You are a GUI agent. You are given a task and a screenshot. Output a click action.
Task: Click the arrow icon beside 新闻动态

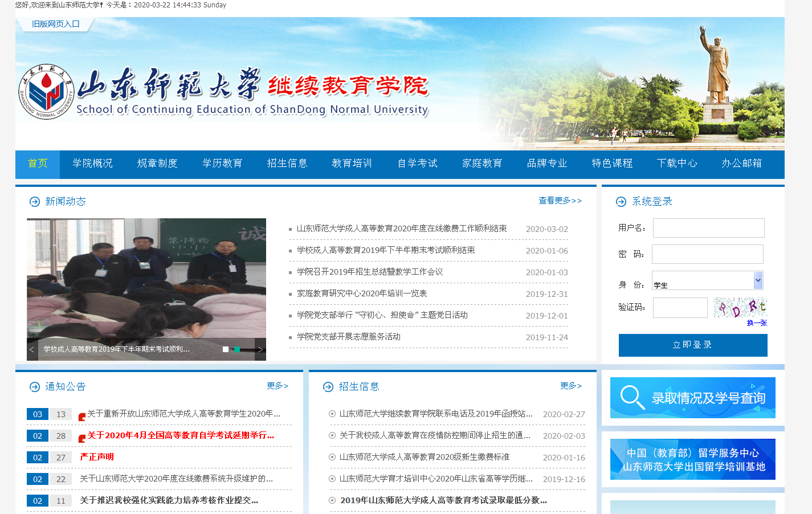pos(35,202)
